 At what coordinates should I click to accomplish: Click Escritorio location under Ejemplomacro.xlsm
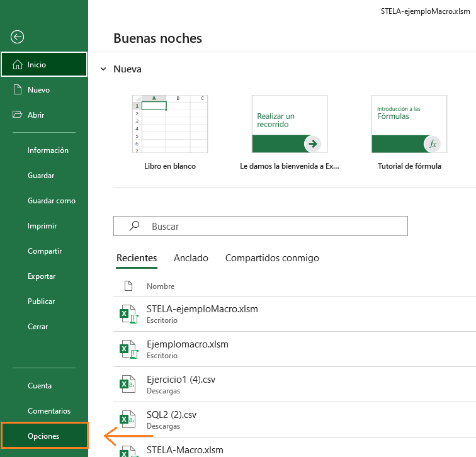coord(162,356)
